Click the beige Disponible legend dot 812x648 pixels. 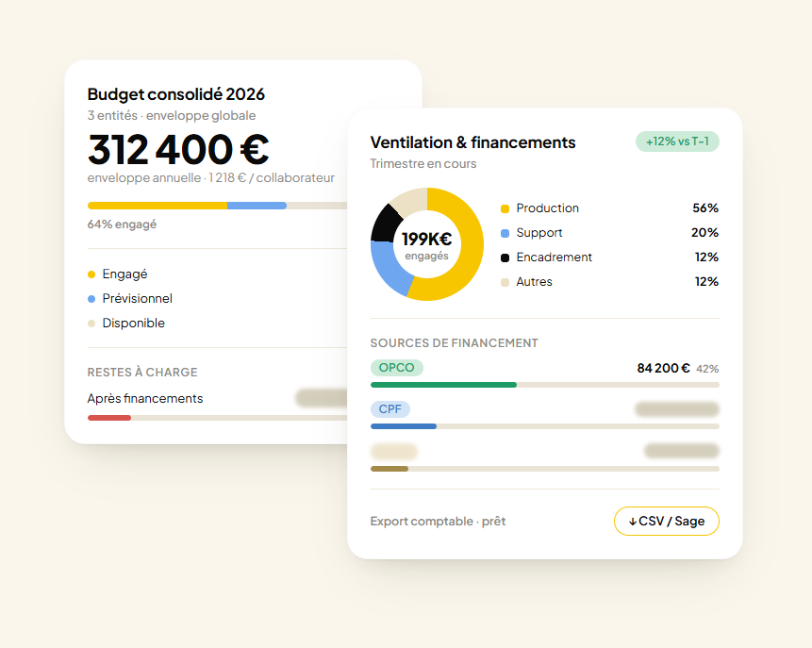point(91,324)
